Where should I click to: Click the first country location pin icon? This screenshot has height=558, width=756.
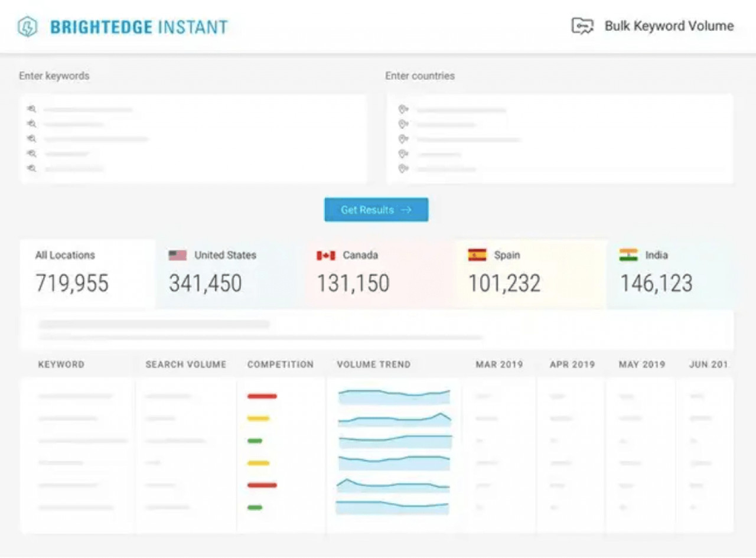[403, 109]
